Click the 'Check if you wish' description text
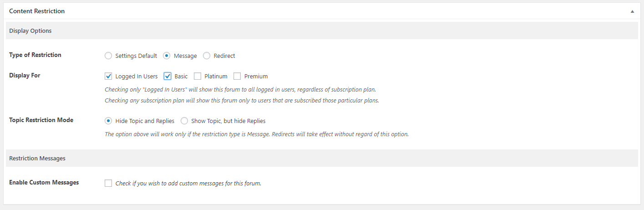This screenshot has height=210, width=644. click(x=188, y=184)
